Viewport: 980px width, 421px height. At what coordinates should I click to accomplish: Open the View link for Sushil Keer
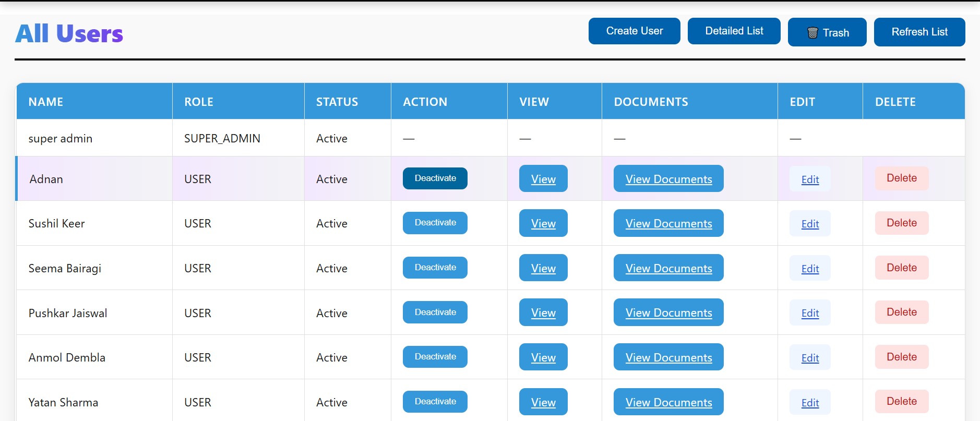pyautogui.click(x=543, y=223)
